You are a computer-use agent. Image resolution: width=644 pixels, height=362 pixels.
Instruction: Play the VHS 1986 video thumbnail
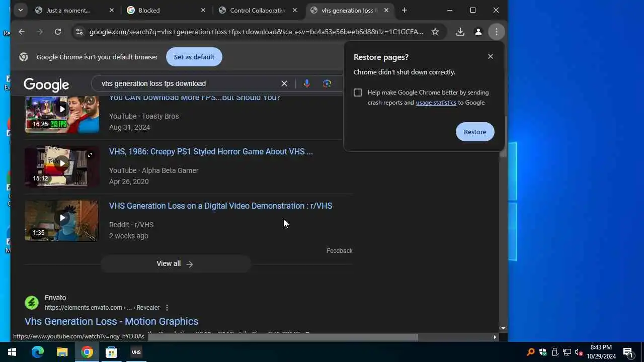62,166
